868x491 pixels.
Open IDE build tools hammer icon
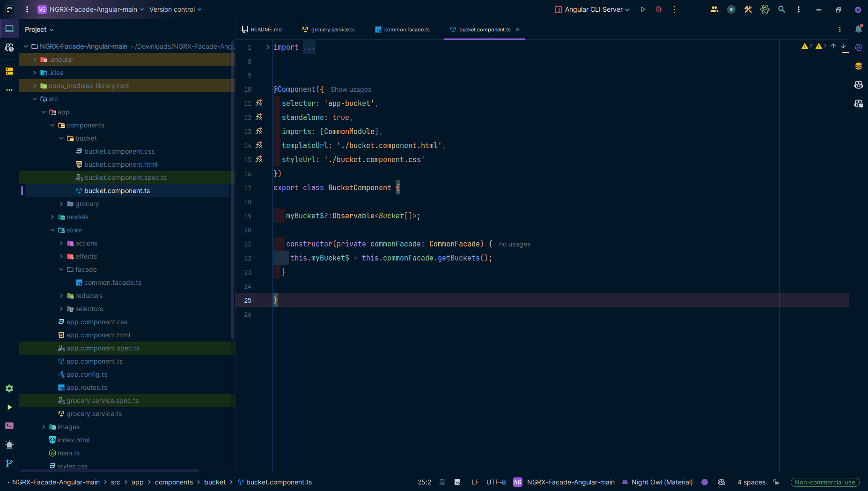(x=748, y=9)
